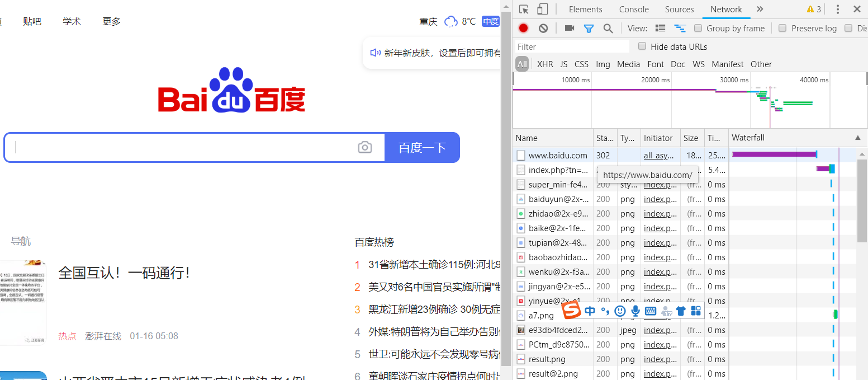Click the 百度一下 search button

pos(422,148)
